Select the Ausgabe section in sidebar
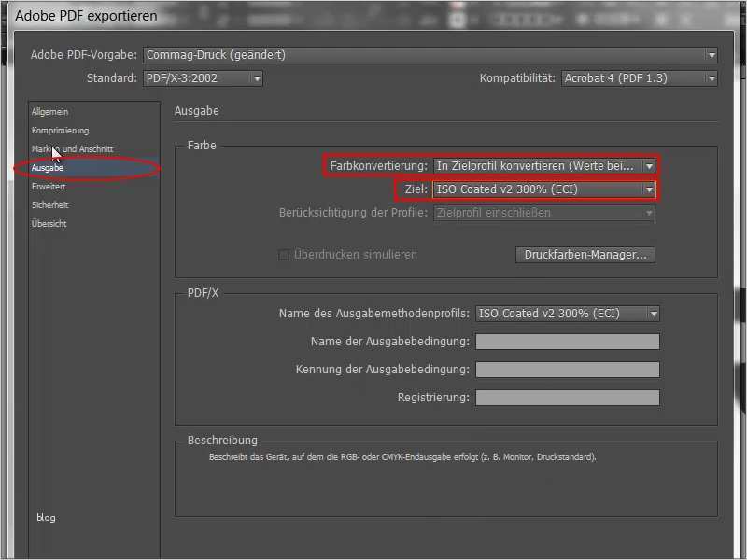Viewport: 747px width, 560px height. click(x=48, y=168)
